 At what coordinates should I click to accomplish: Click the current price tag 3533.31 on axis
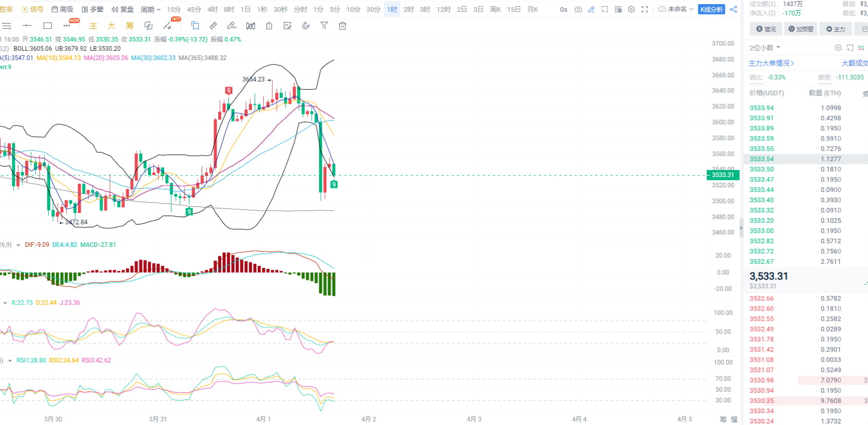coord(723,175)
